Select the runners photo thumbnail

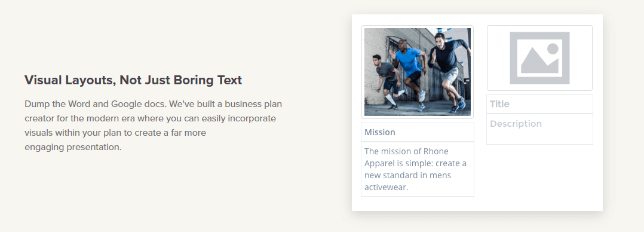coord(417,72)
